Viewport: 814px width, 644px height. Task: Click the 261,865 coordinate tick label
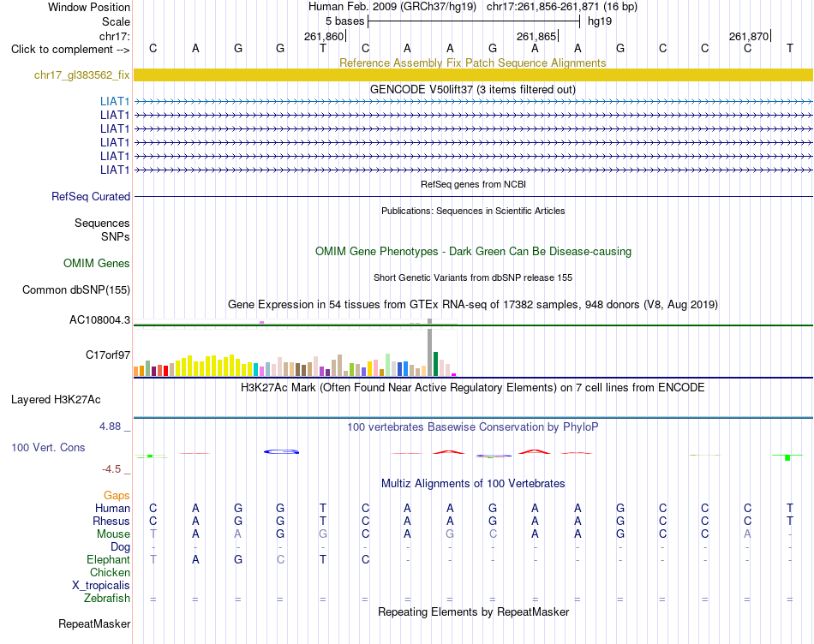tap(536, 36)
